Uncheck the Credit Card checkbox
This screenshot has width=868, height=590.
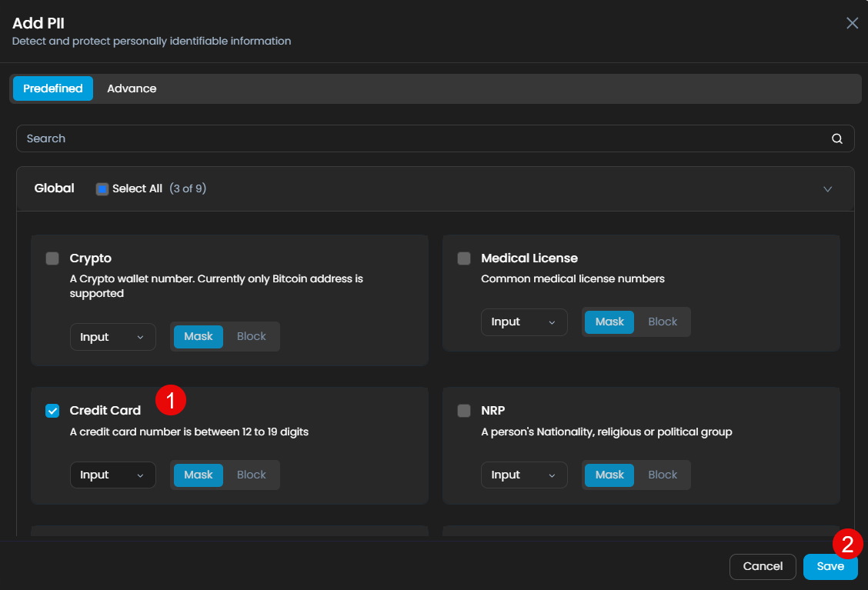pos(52,411)
